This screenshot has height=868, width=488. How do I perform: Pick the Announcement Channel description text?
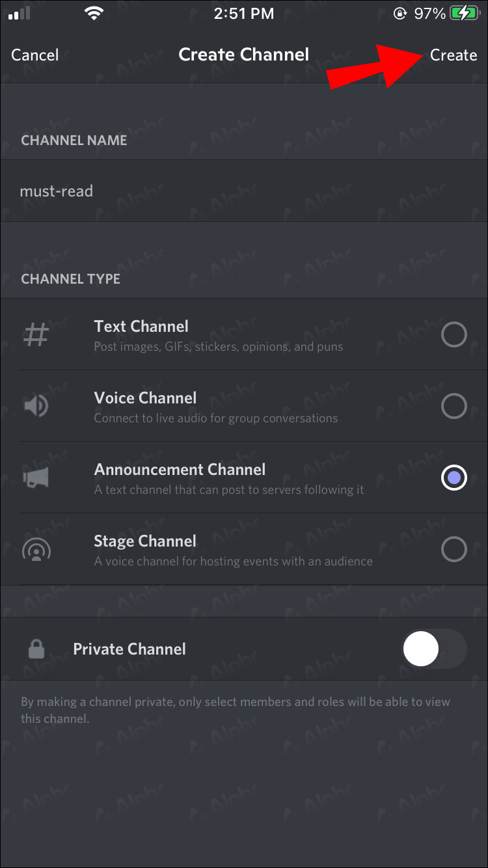(x=229, y=490)
